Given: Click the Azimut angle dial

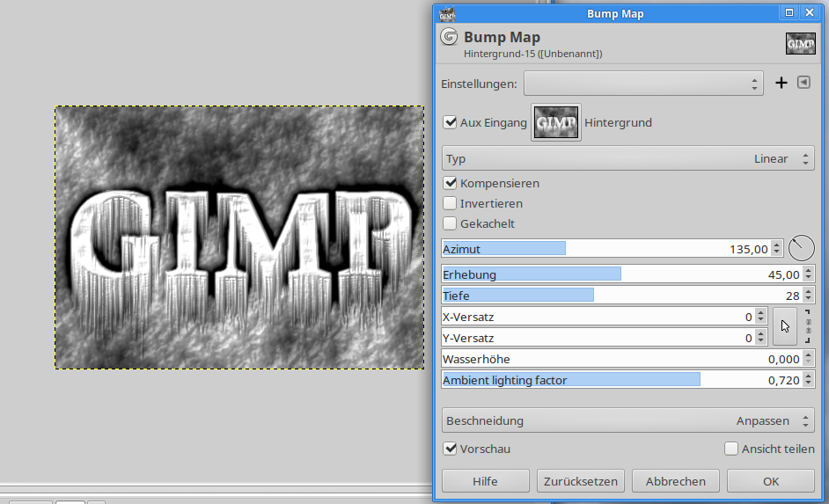Looking at the screenshot, I should click(x=802, y=248).
